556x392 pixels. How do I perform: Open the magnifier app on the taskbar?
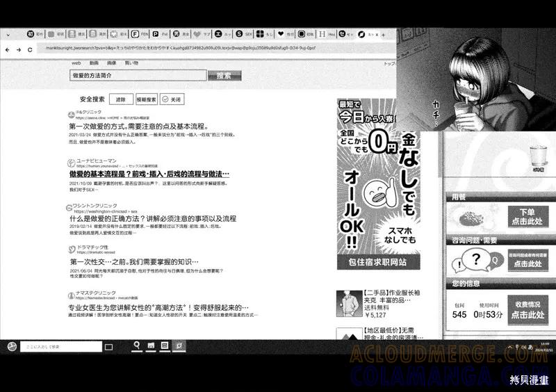point(136,345)
